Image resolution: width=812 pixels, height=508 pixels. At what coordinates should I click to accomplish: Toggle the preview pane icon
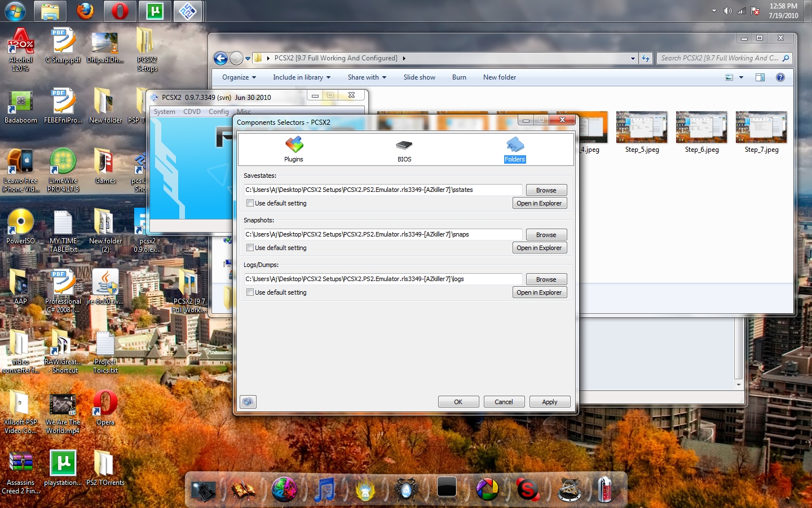(x=760, y=77)
